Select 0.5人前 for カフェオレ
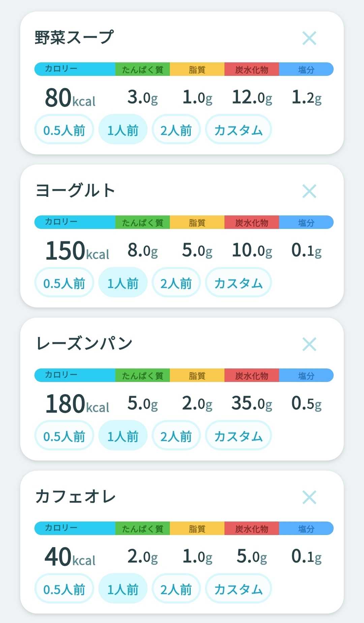Viewport: 364px width, 623px height. coord(64,589)
